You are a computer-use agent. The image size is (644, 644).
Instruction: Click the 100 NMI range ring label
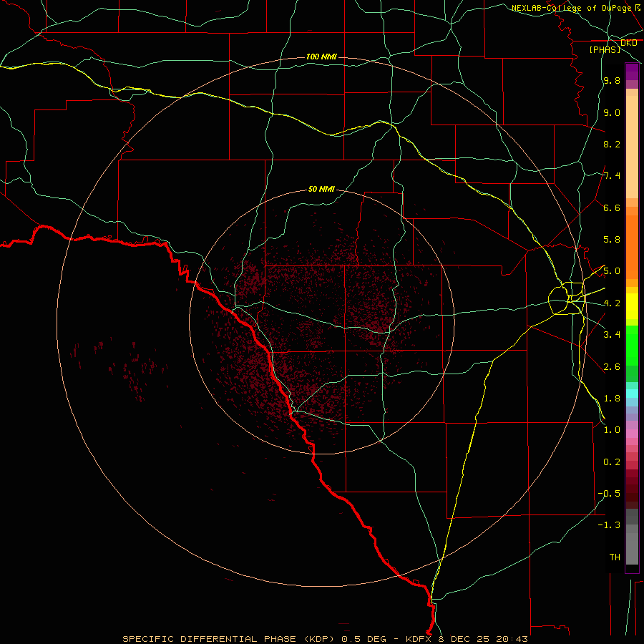click(x=321, y=57)
